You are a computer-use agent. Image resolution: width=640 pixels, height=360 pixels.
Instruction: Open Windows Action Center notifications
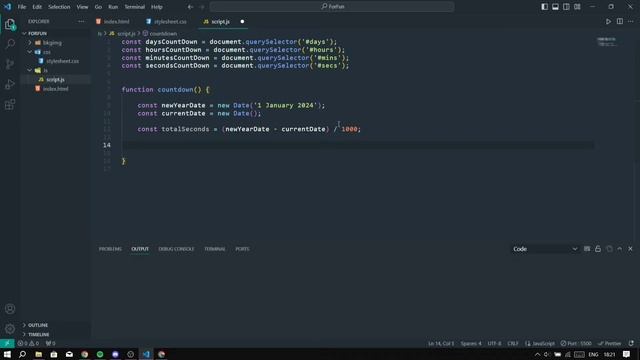(x=627, y=354)
